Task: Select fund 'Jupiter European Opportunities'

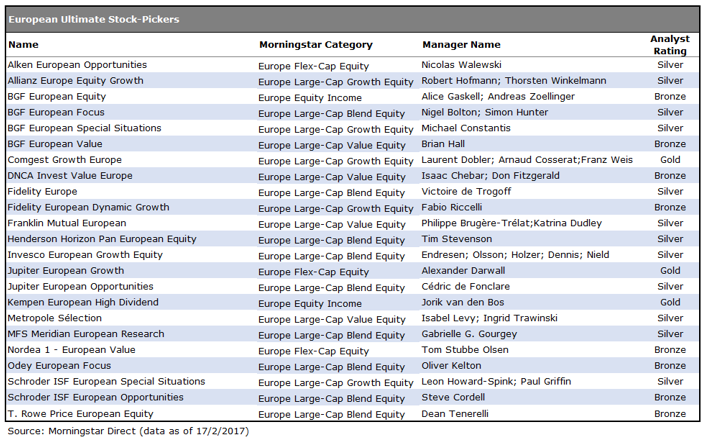Action: click(x=80, y=287)
